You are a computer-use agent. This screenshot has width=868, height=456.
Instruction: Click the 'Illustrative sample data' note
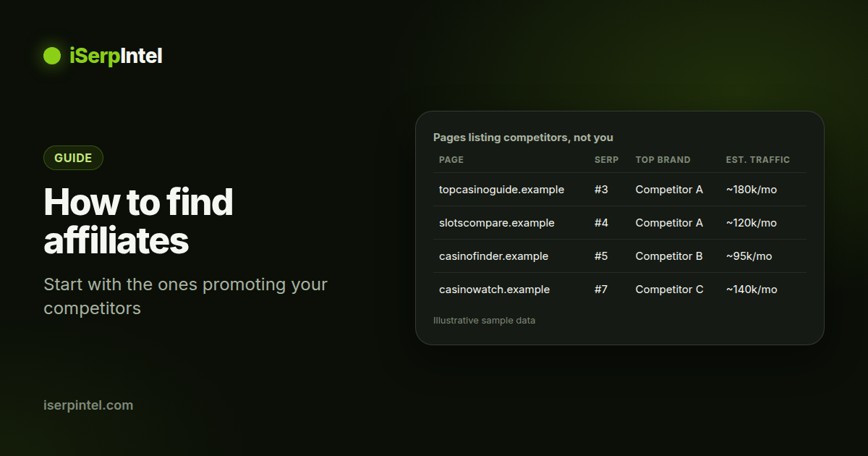pyautogui.click(x=484, y=320)
